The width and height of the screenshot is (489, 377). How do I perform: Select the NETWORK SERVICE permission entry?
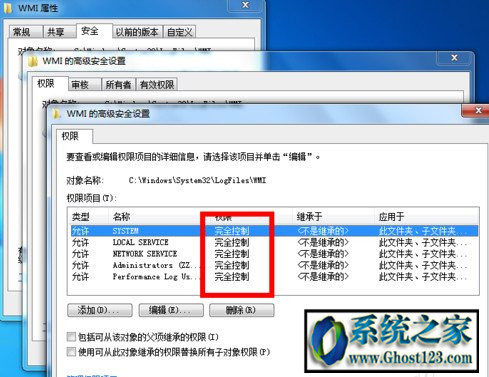[x=274, y=254]
